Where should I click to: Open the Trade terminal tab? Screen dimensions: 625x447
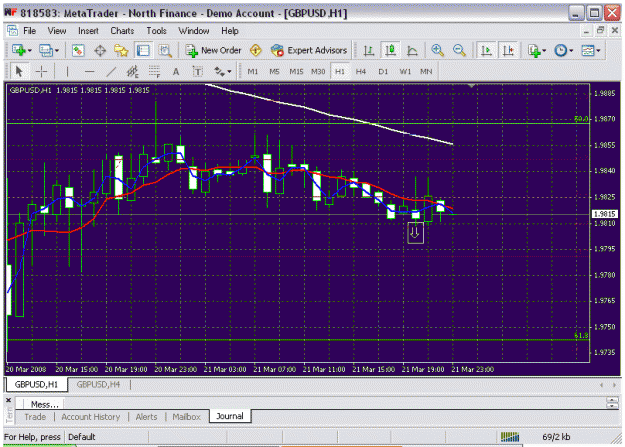point(35,417)
